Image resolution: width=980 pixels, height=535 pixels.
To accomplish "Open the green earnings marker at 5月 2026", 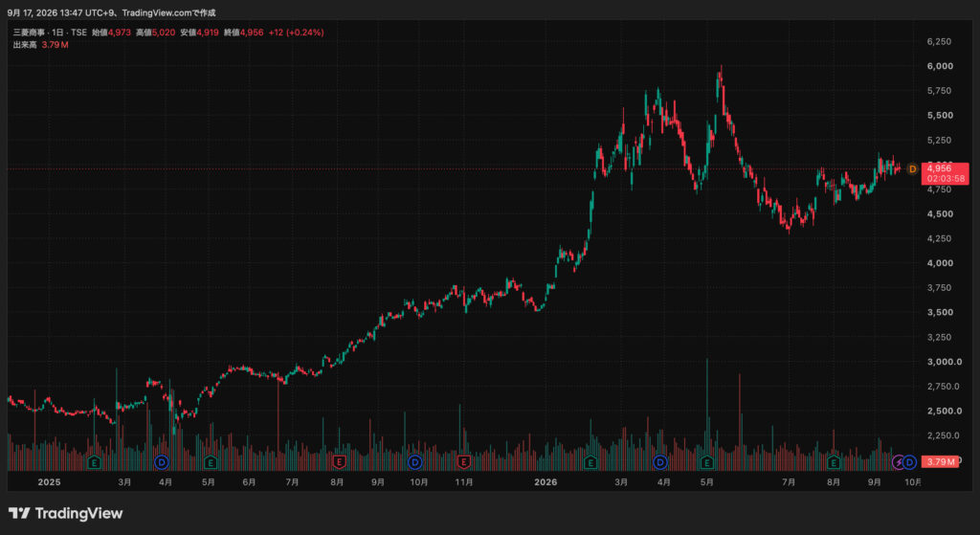I will [707, 462].
